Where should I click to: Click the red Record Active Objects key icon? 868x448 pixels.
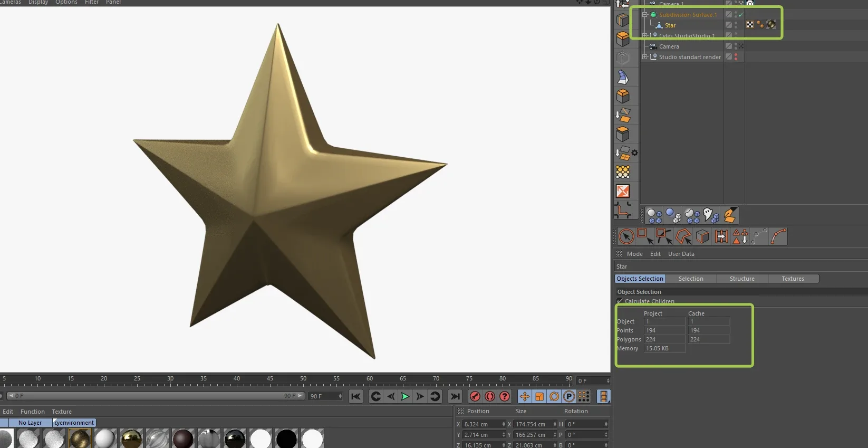pos(475,396)
